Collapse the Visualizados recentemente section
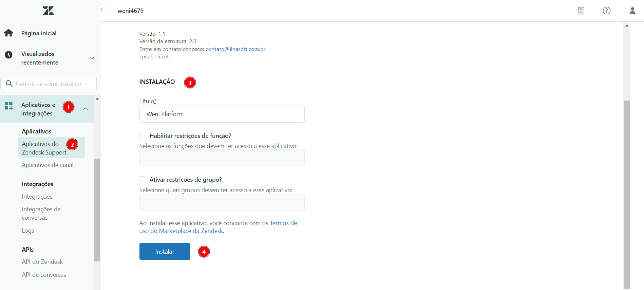The width and height of the screenshot is (644, 290). point(92,58)
